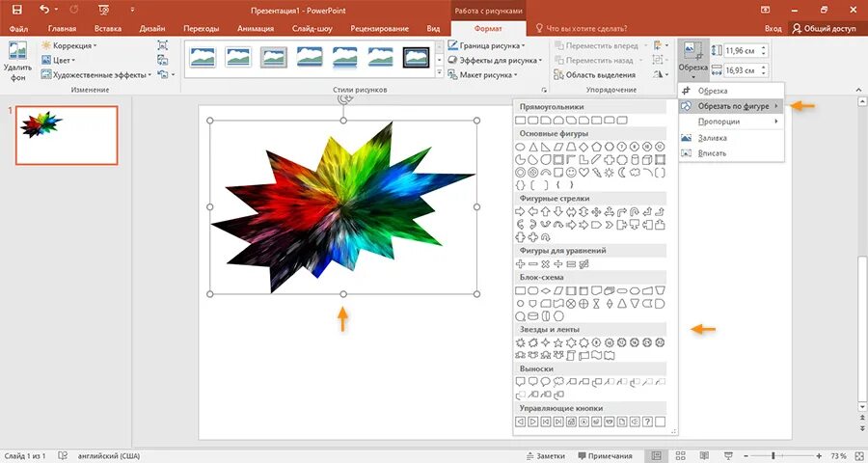868x463 pixels.
Task: Pick the 4-Point Star shape
Action: click(x=546, y=342)
